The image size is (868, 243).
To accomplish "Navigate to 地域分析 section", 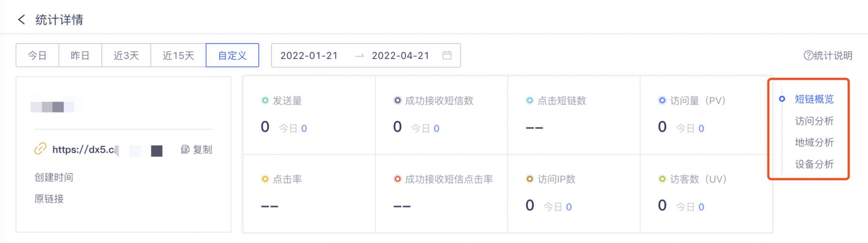I will point(814,143).
